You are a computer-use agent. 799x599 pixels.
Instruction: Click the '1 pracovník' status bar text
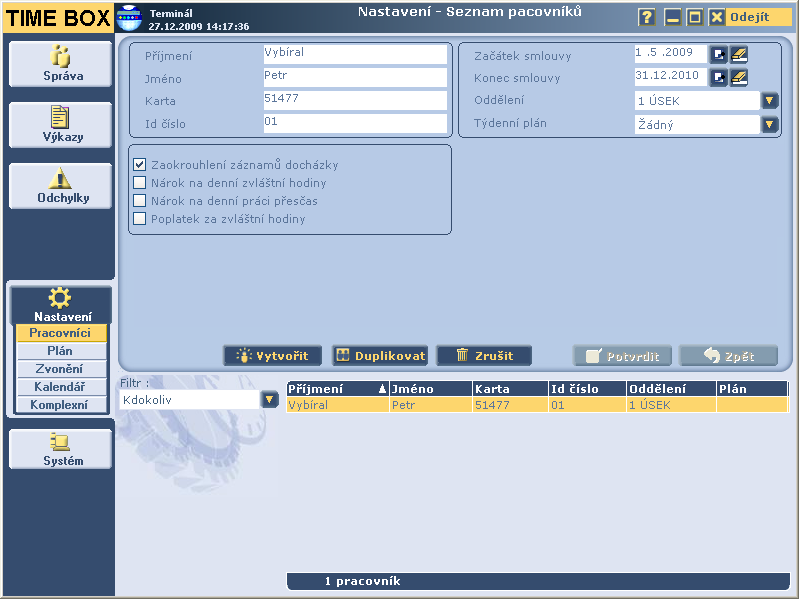363,581
